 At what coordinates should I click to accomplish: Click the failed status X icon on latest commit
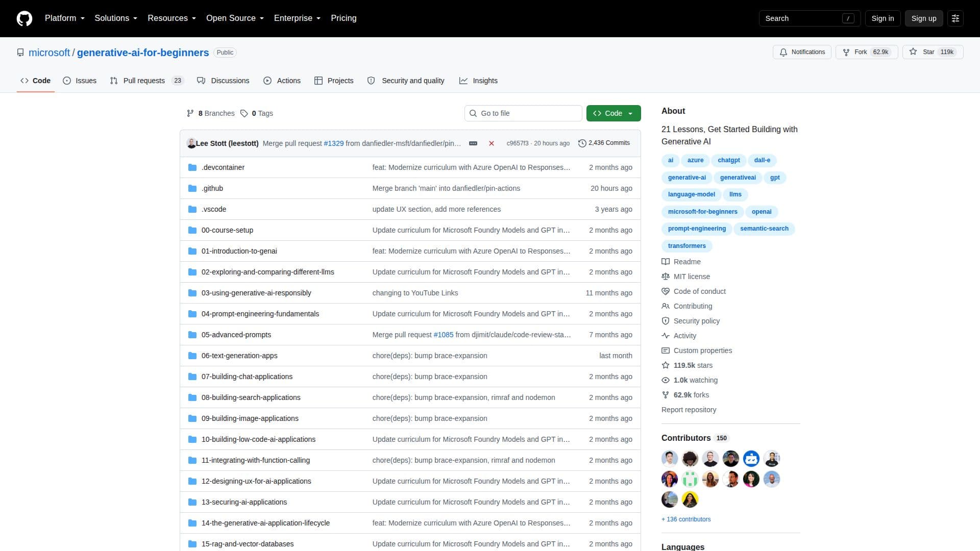point(492,143)
